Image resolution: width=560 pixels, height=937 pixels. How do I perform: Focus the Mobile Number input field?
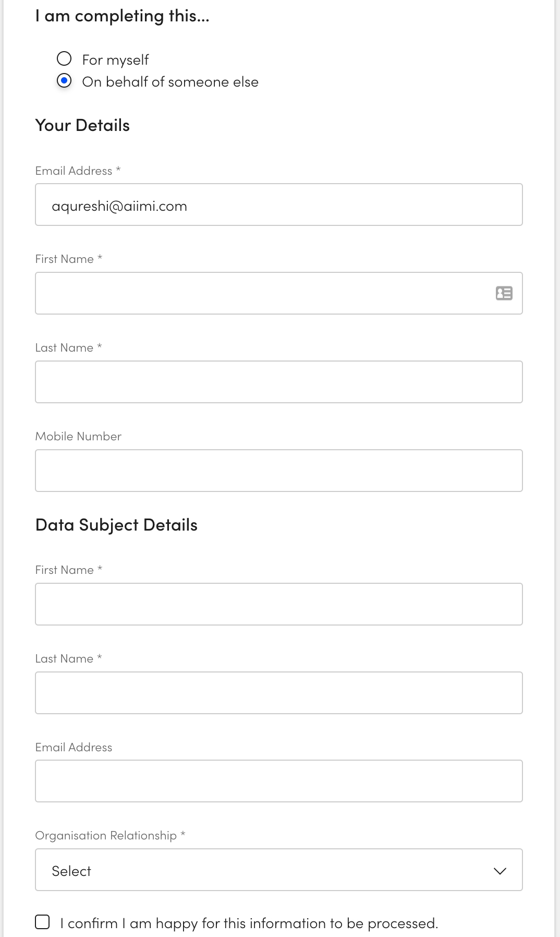point(278,471)
